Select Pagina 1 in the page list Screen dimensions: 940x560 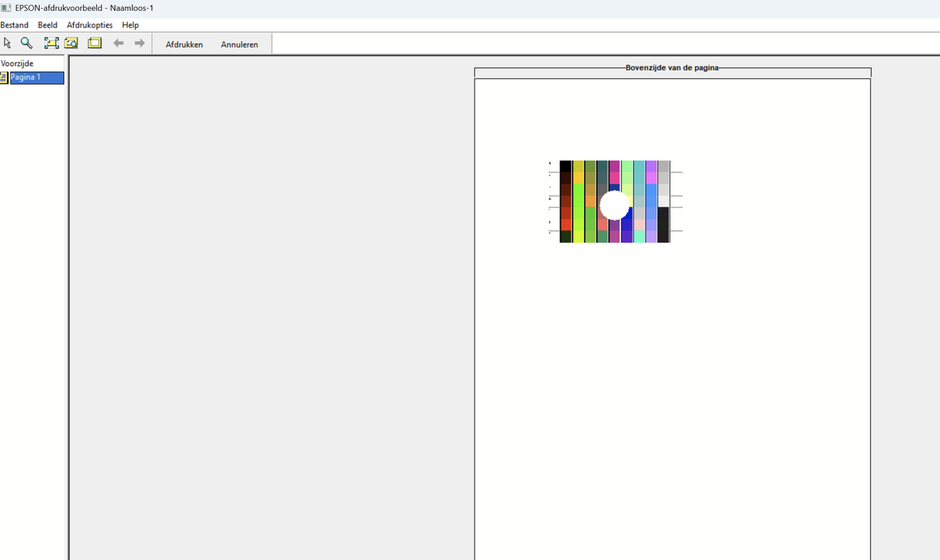click(36, 78)
